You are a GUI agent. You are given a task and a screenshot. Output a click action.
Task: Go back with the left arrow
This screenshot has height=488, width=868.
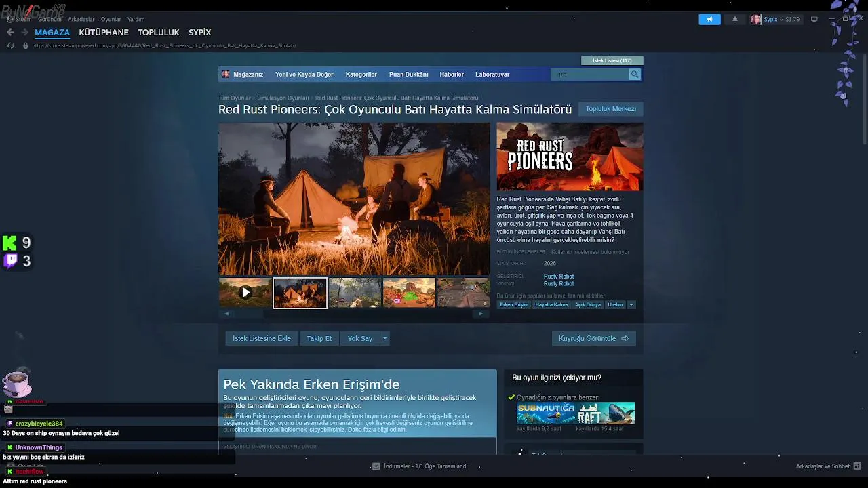pyautogui.click(x=10, y=32)
